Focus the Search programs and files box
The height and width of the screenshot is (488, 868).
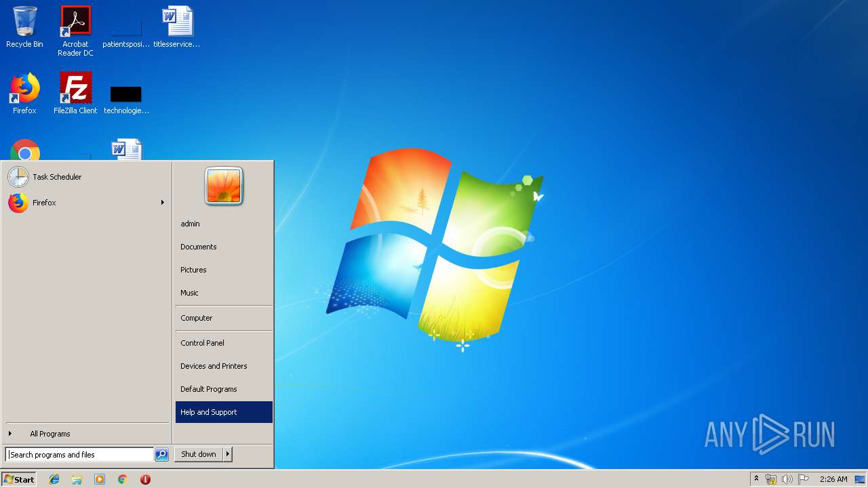click(x=79, y=455)
